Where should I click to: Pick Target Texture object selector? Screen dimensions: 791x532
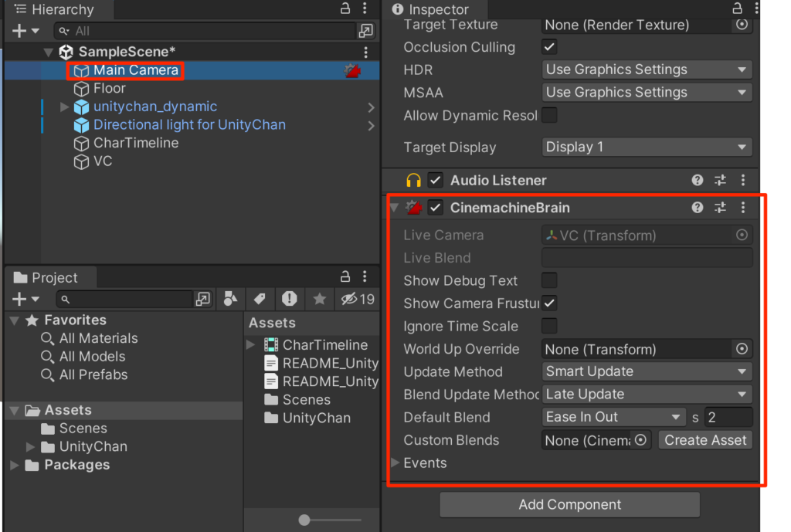tap(742, 25)
